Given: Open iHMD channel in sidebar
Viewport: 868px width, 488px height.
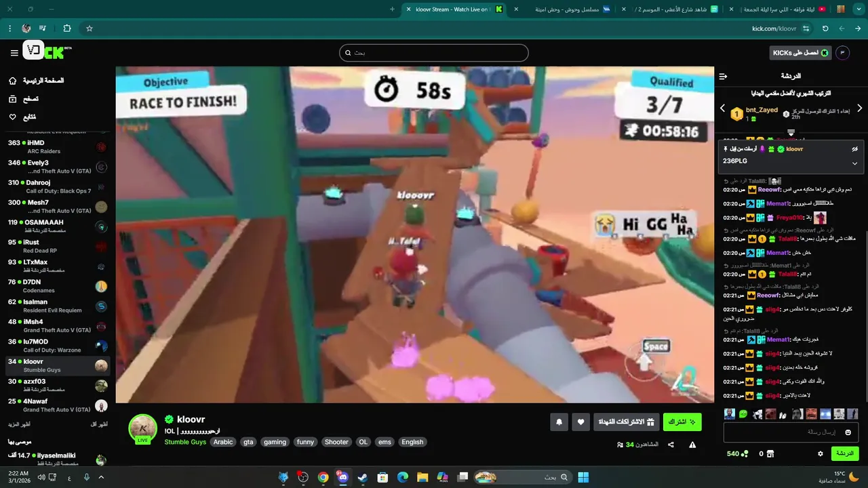Looking at the screenshot, I should [57, 146].
